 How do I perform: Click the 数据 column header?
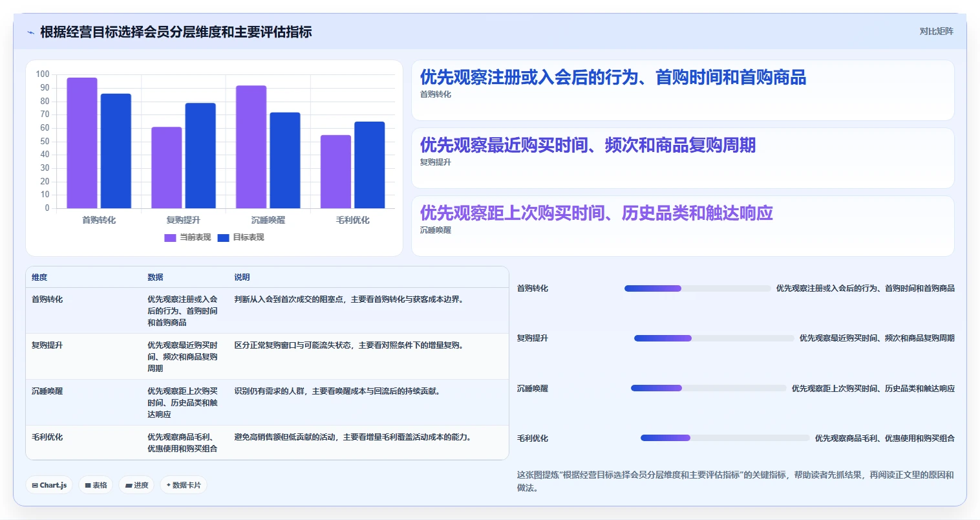pos(155,277)
